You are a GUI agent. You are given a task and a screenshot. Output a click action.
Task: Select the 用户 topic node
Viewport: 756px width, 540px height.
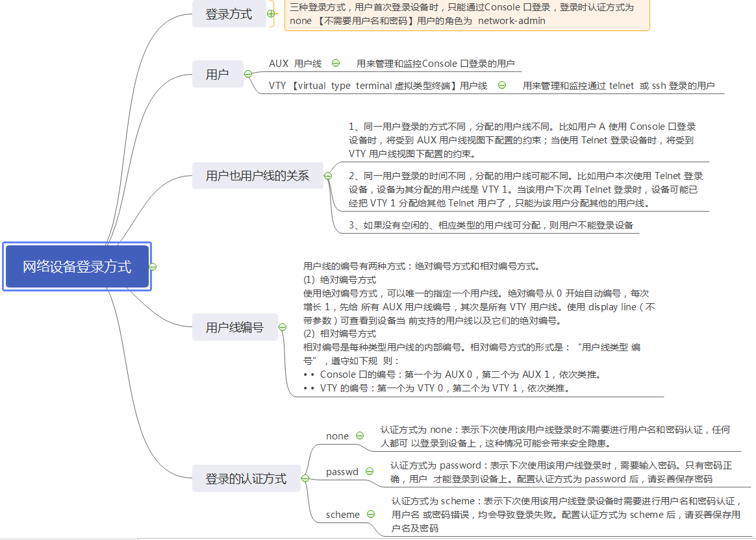[x=218, y=74]
